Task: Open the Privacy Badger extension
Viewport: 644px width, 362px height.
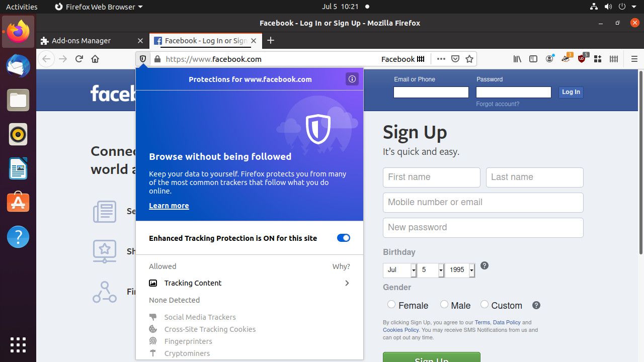Action: (567, 58)
